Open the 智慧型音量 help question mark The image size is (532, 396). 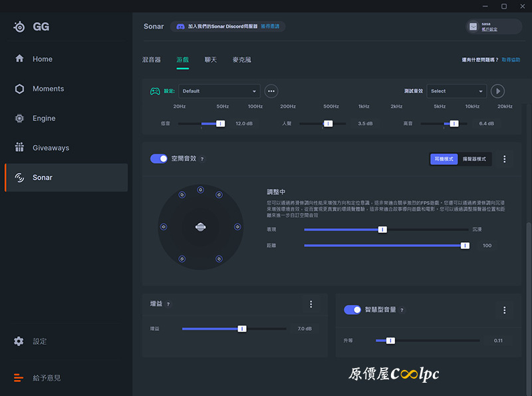click(x=402, y=310)
